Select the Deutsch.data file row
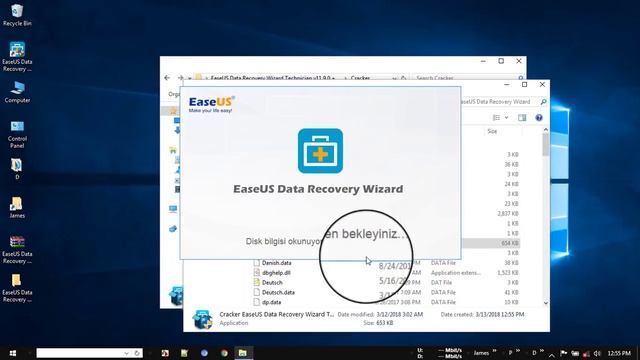 [x=386, y=292]
